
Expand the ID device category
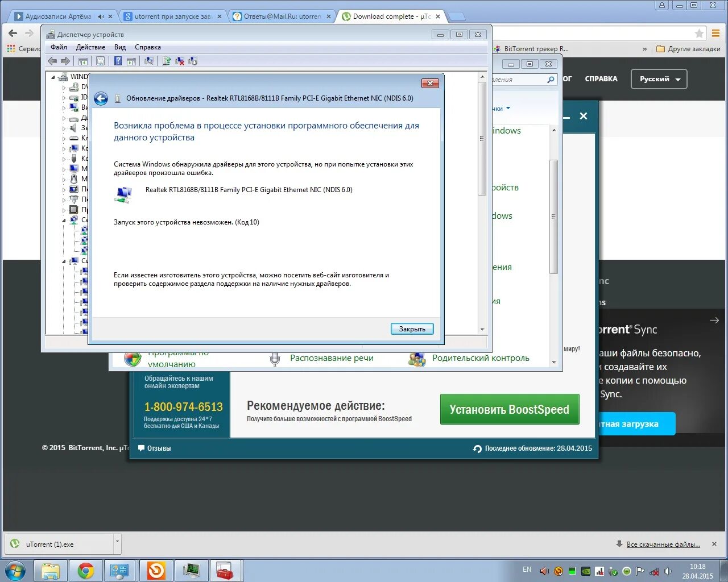(64, 98)
